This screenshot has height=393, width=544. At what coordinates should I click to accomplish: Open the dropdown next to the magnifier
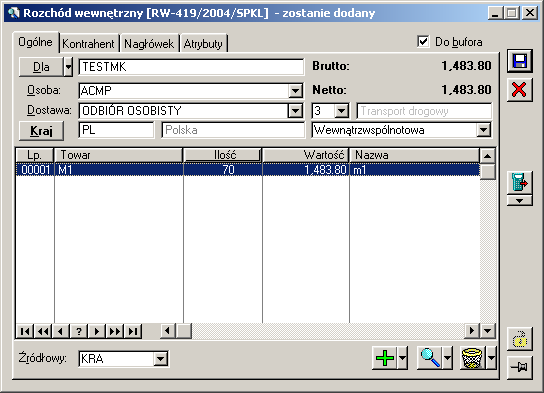448,358
